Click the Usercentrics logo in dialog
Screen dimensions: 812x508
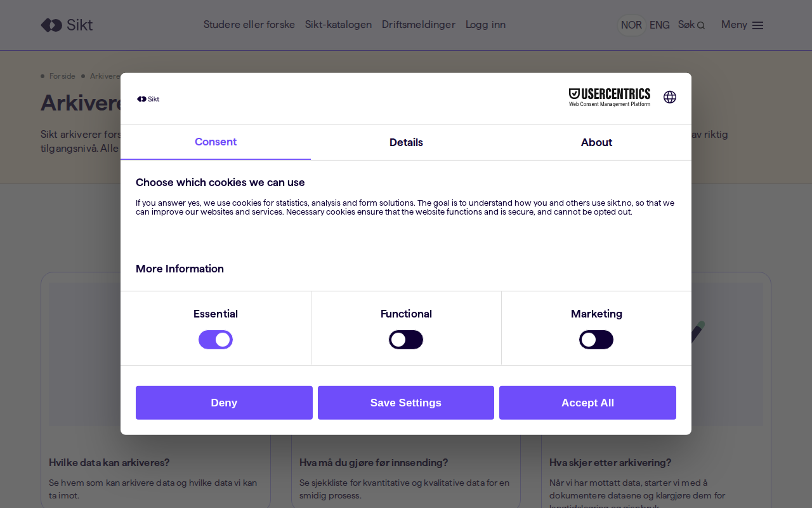609,97
